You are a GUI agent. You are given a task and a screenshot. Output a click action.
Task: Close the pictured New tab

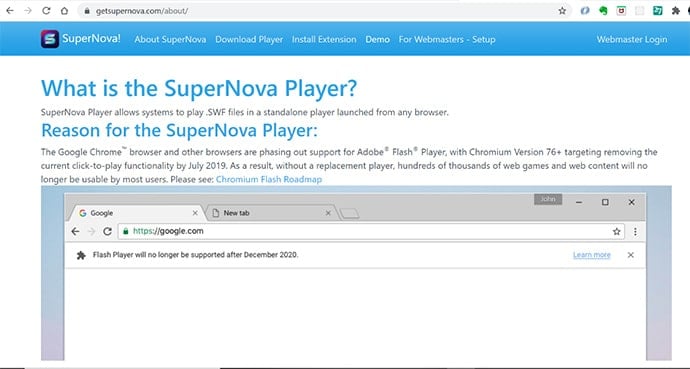(x=328, y=213)
